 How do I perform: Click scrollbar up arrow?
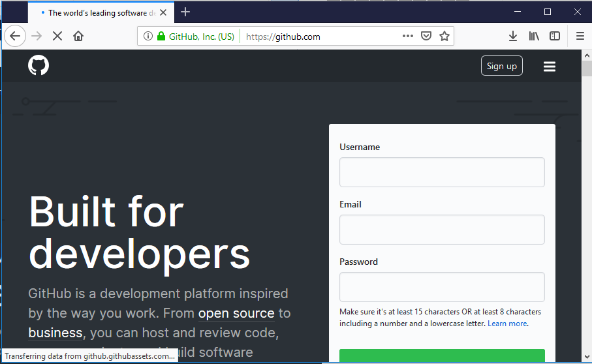tap(587, 55)
